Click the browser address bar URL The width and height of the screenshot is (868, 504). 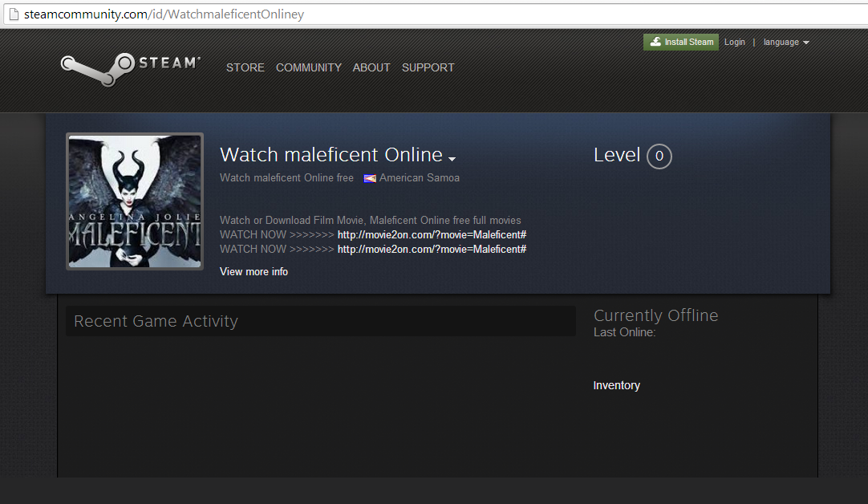click(x=164, y=14)
